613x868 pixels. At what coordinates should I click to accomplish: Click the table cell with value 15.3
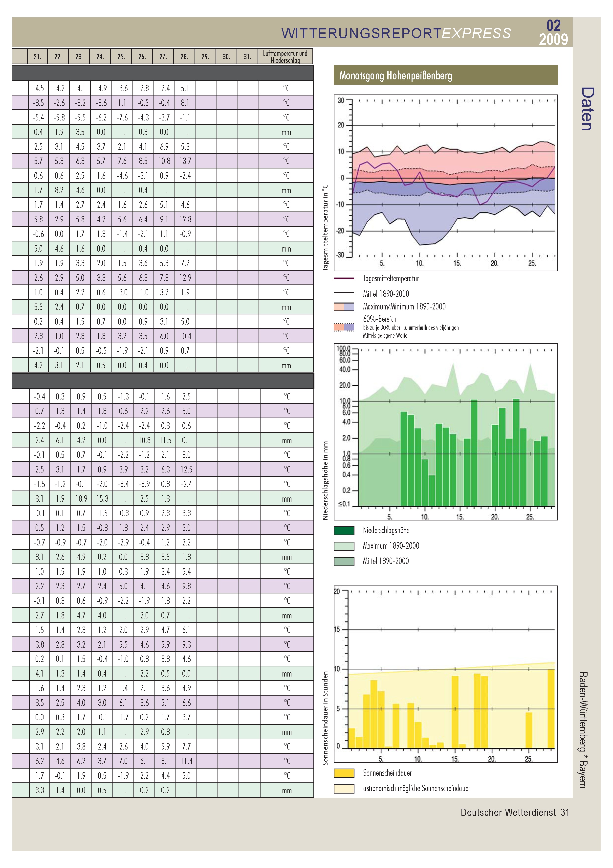[102, 499]
